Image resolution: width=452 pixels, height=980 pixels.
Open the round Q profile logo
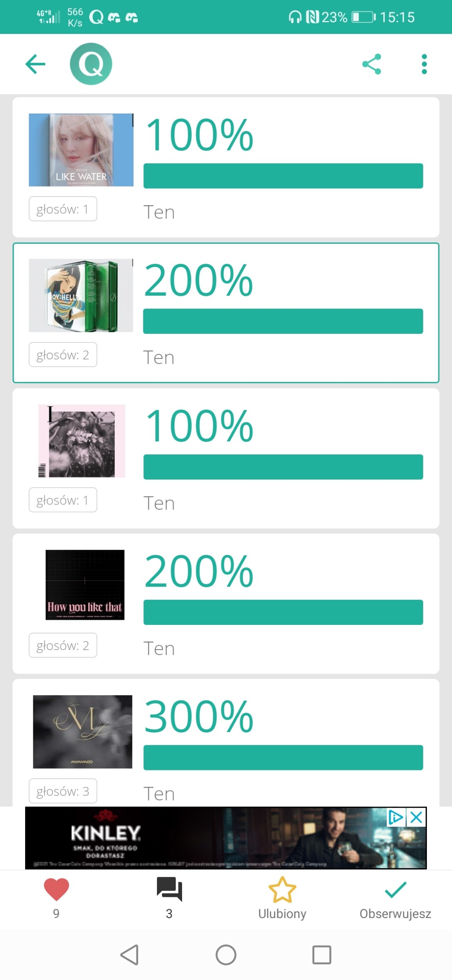coord(91,64)
